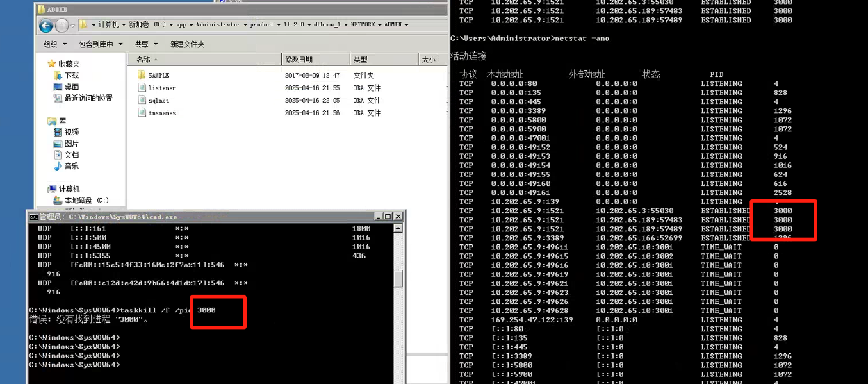Select the listener file icon

pos(141,87)
